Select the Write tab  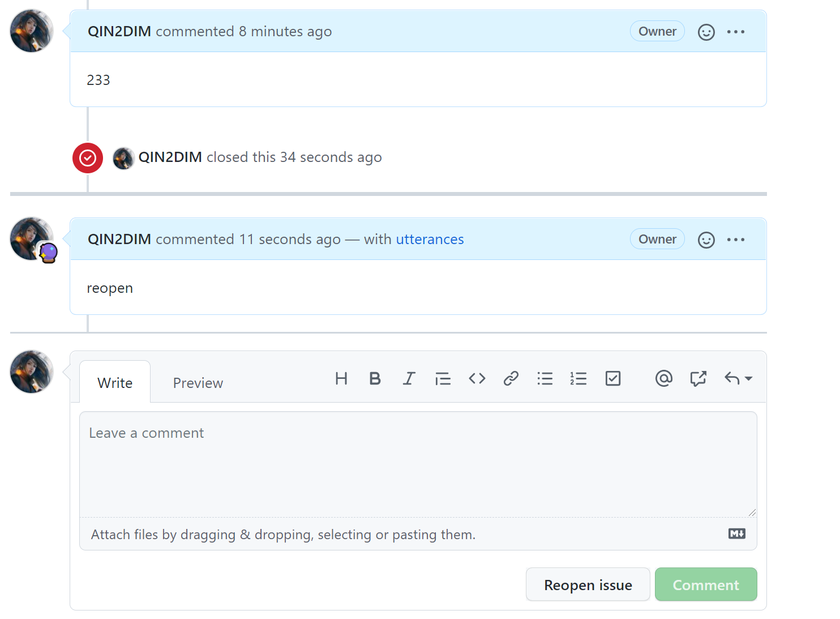click(115, 383)
